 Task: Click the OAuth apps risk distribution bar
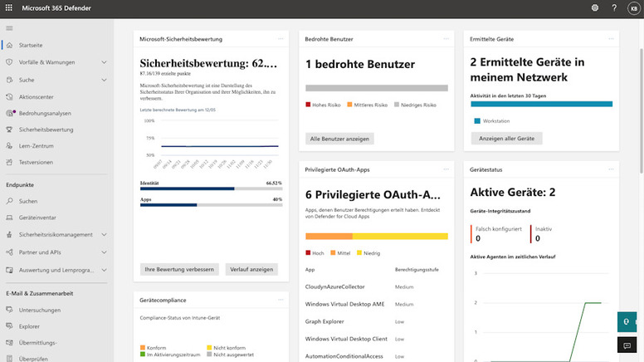pos(377,237)
